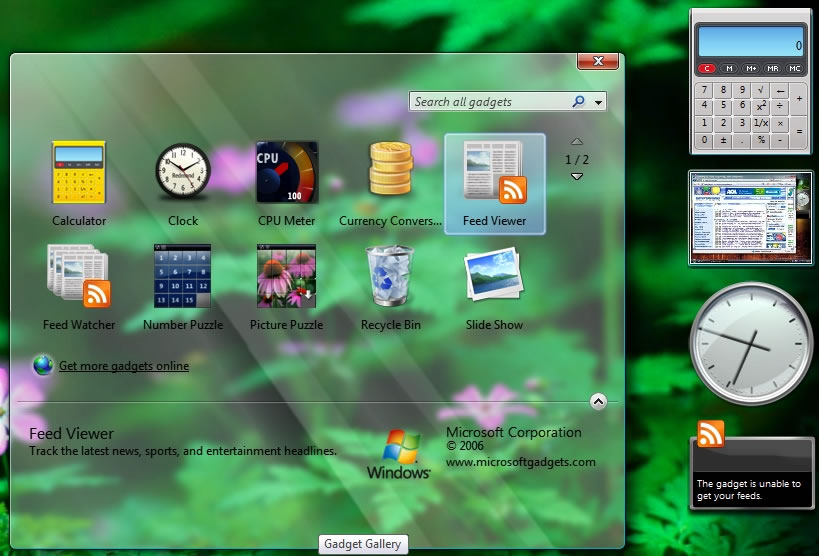The image size is (819, 556).
Task: Select the Number Puzzle gadget icon
Action: [x=182, y=275]
